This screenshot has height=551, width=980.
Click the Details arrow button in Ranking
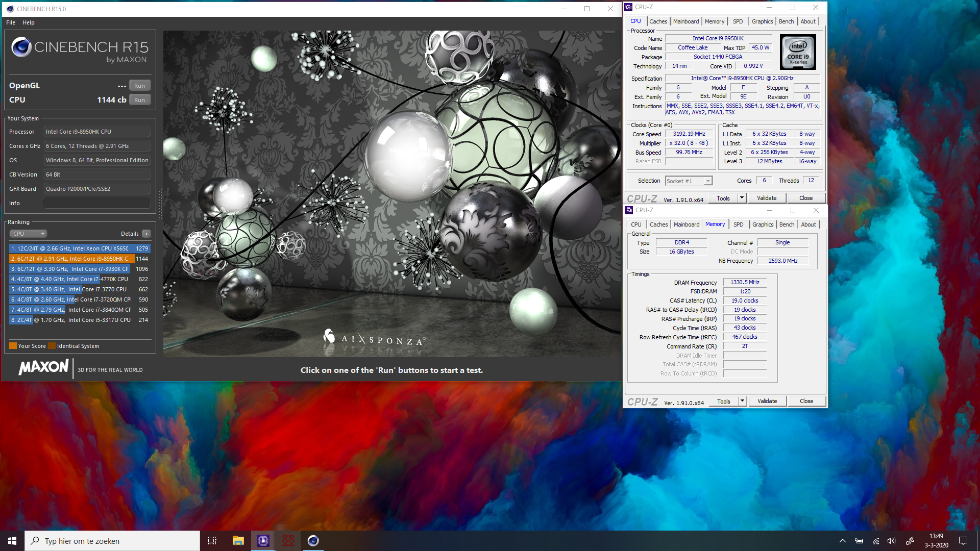[x=146, y=234]
